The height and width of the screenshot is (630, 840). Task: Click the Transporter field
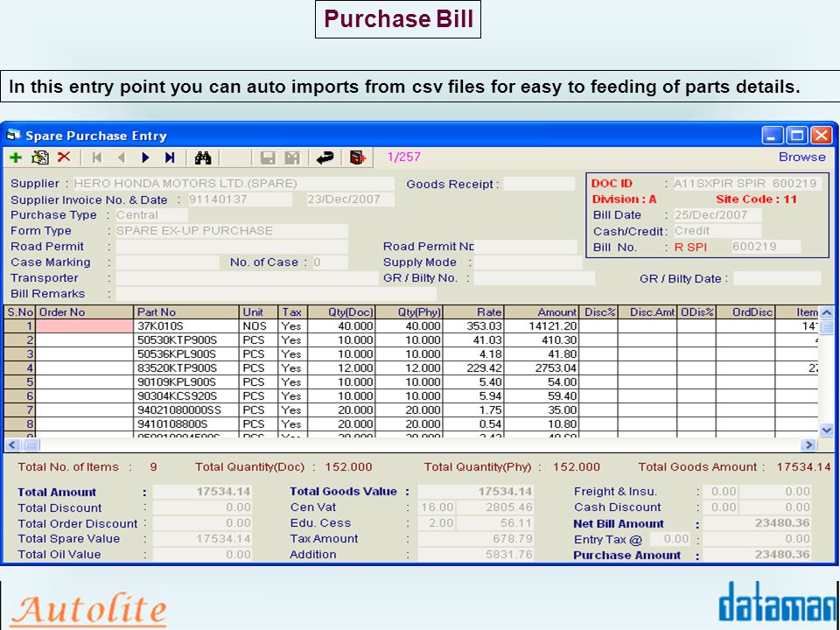(x=247, y=278)
